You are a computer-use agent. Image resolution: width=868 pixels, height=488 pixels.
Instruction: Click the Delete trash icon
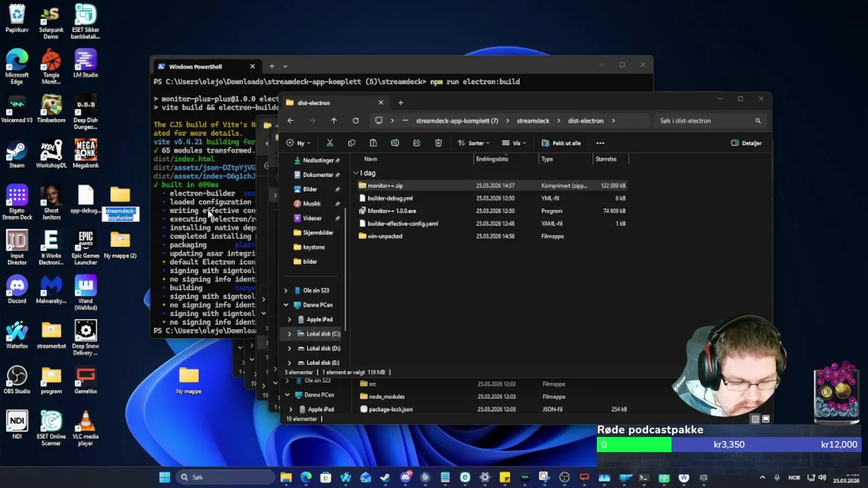coord(438,143)
